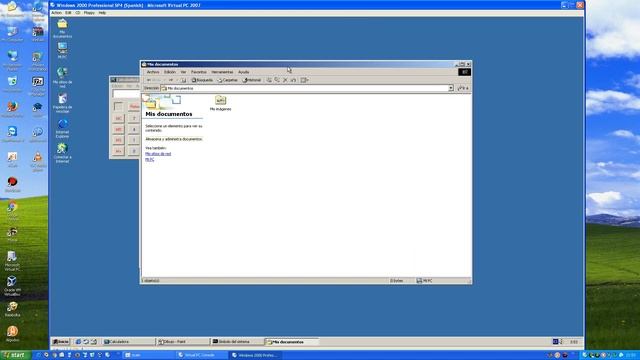Open Mozilla Firefox icon on host desktop

click(x=12, y=109)
